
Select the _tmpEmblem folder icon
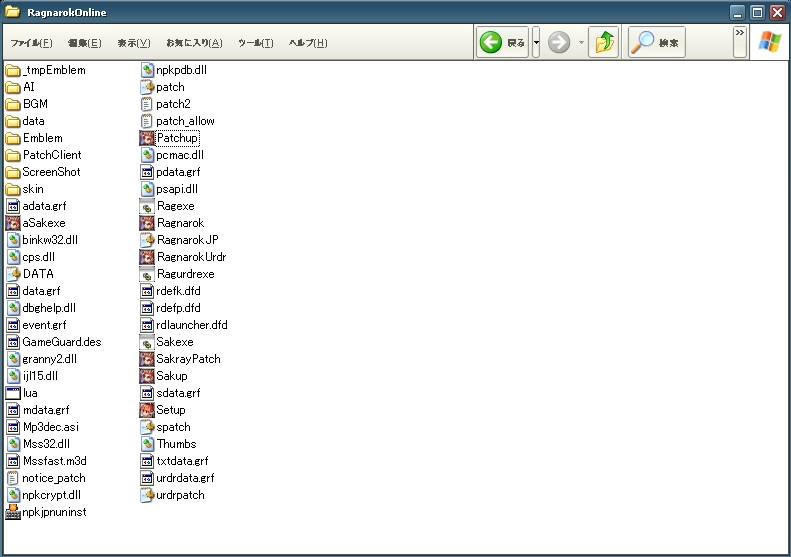13,70
